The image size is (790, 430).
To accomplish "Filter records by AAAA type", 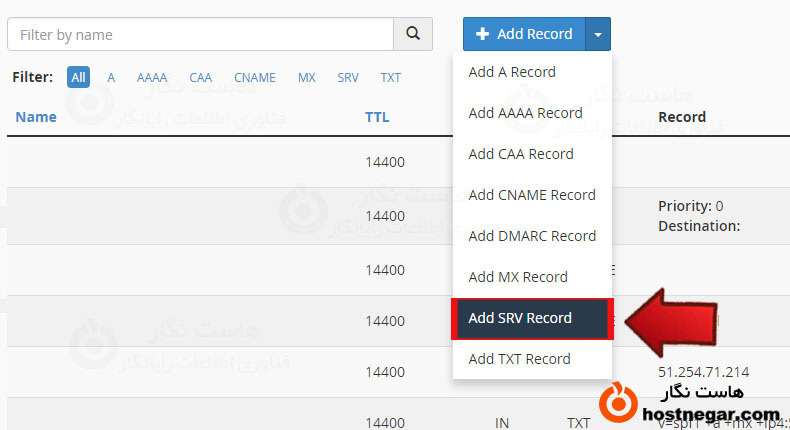I will coord(152,77).
